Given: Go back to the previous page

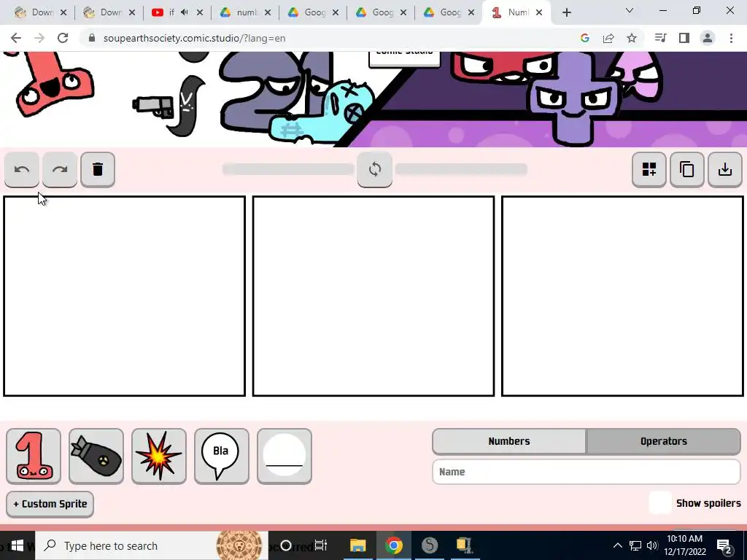Looking at the screenshot, I should (16, 38).
